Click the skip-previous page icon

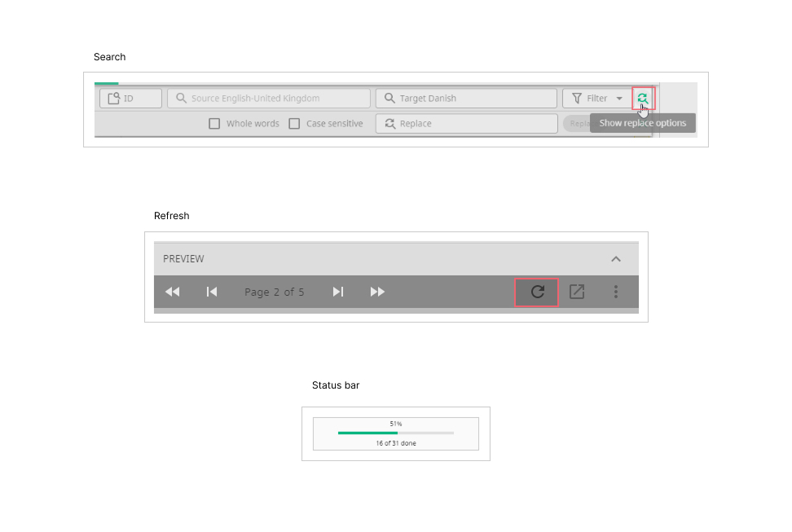tap(212, 292)
